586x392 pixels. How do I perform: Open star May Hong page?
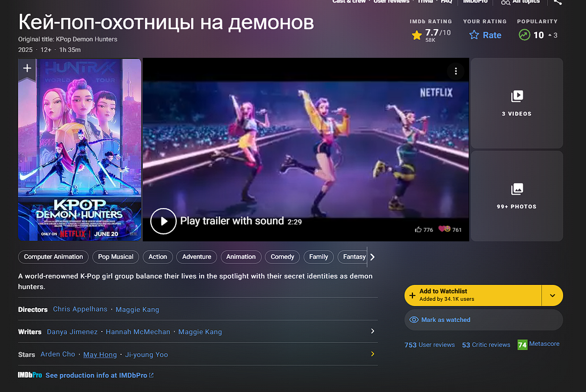(x=100, y=355)
